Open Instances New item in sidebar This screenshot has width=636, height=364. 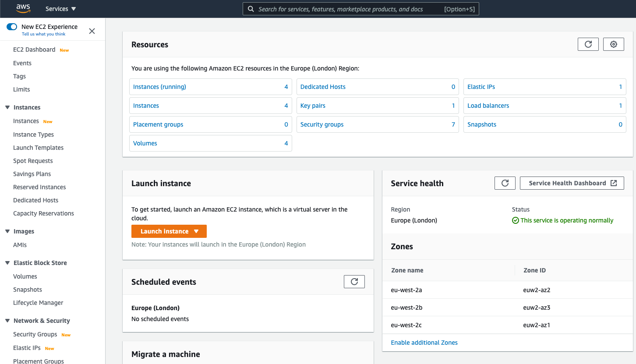(26, 121)
